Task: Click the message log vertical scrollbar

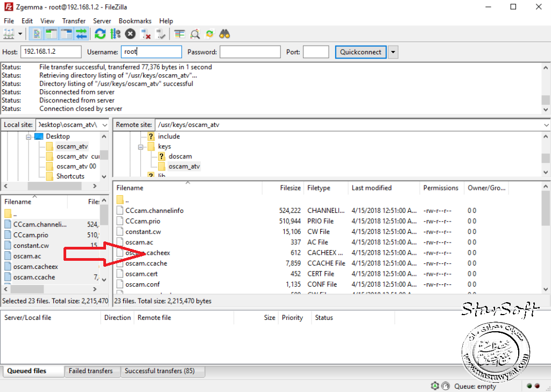Action: pos(546,88)
